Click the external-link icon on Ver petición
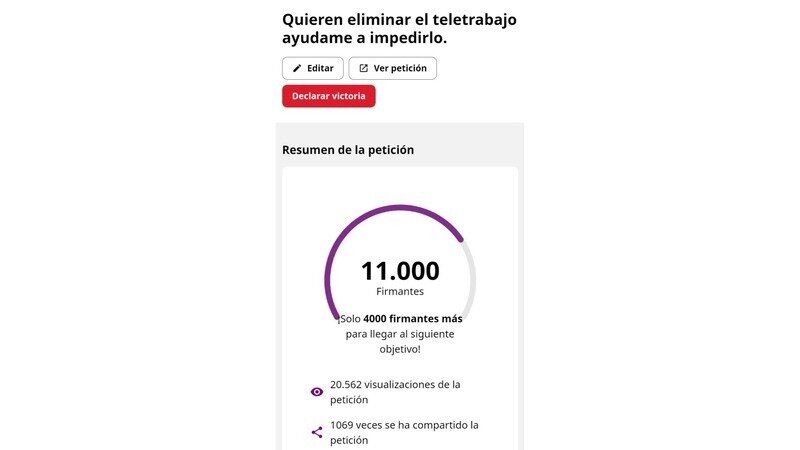The image size is (800, 450). (363, 68)
